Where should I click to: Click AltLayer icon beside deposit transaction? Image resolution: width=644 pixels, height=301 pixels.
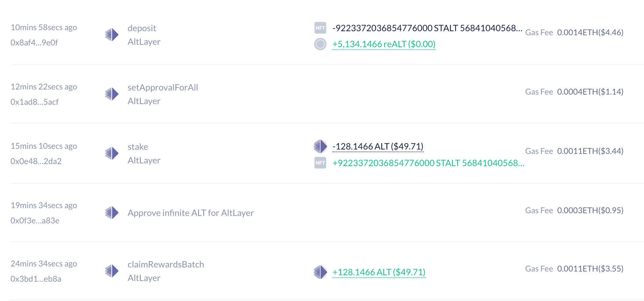coord(112,35)
